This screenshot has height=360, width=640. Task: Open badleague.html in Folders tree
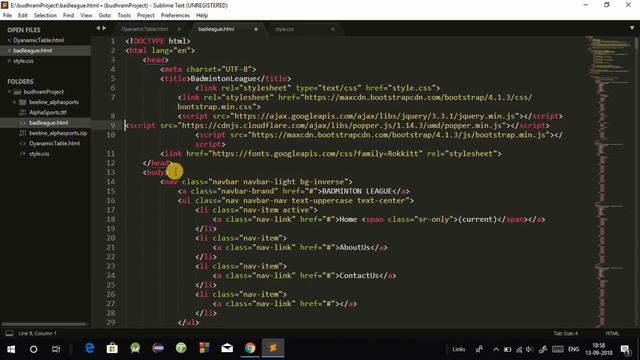[49, 123]
